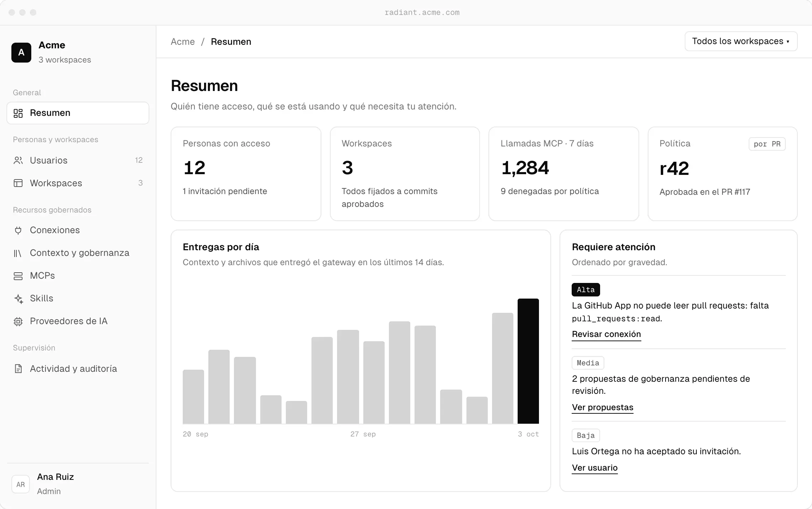The width and height of the screenshot is (812, 509).
Task: Click the Acme organization name in sidebar
Action: point(52,45)
